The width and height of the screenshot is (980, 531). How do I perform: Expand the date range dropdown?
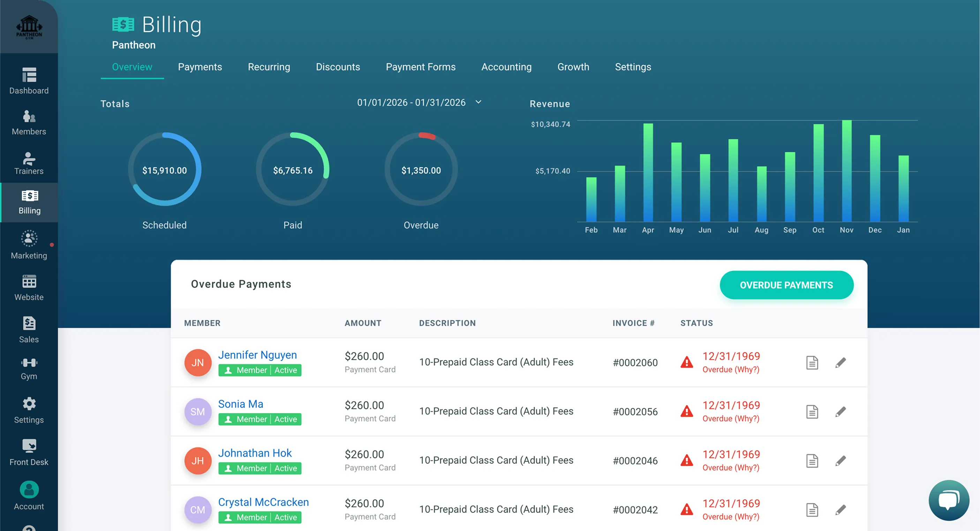tap(478, 102)
